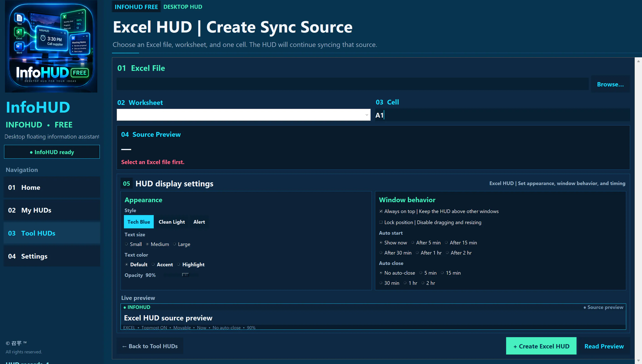Select Accent text color
The image size is (642, 364).
pyautogui.click(x=162, y=264)
